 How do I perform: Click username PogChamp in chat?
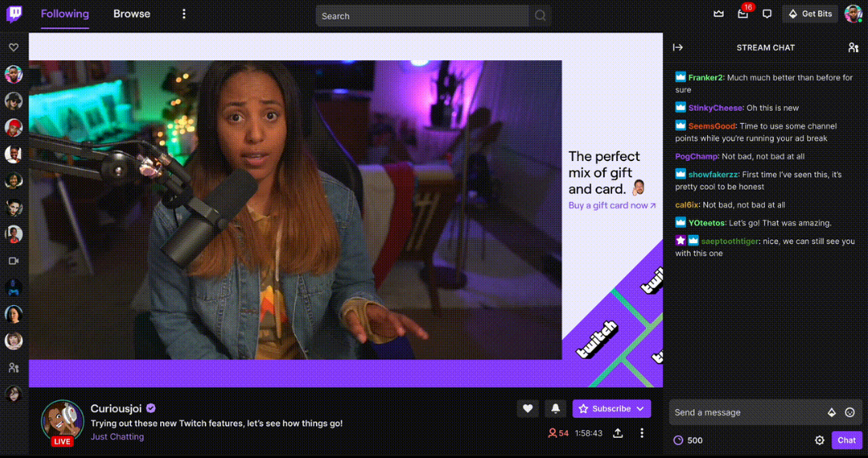coord(697,157)
